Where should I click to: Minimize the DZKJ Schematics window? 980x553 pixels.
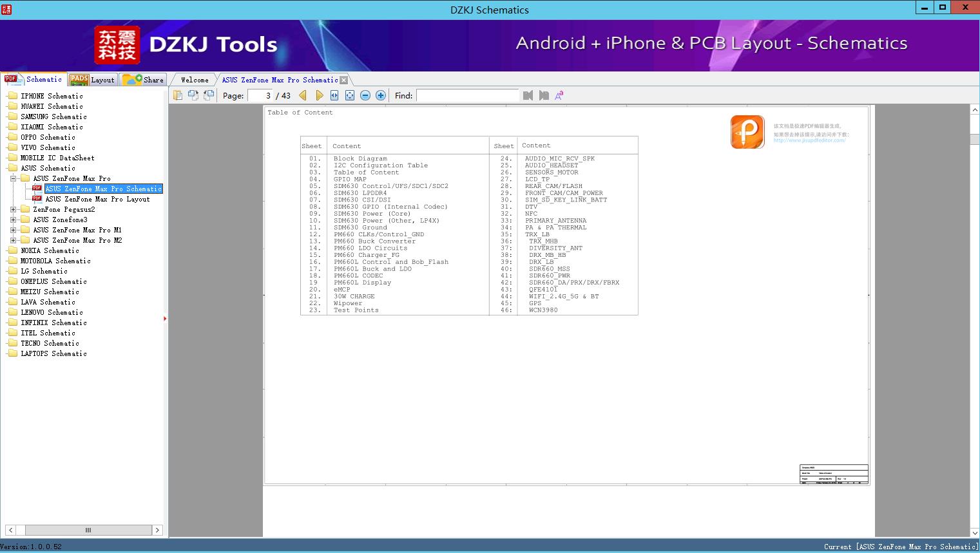click(x=925, y=7)
